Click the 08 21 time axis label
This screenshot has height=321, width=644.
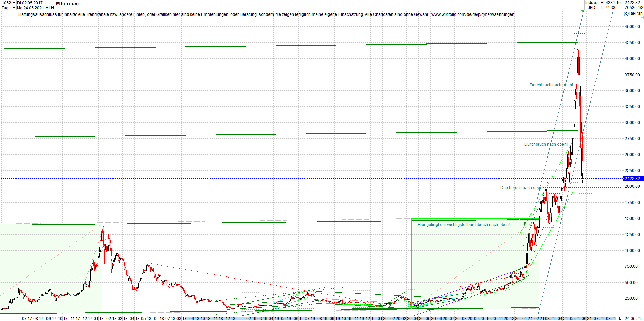click(x=611, y=318)
